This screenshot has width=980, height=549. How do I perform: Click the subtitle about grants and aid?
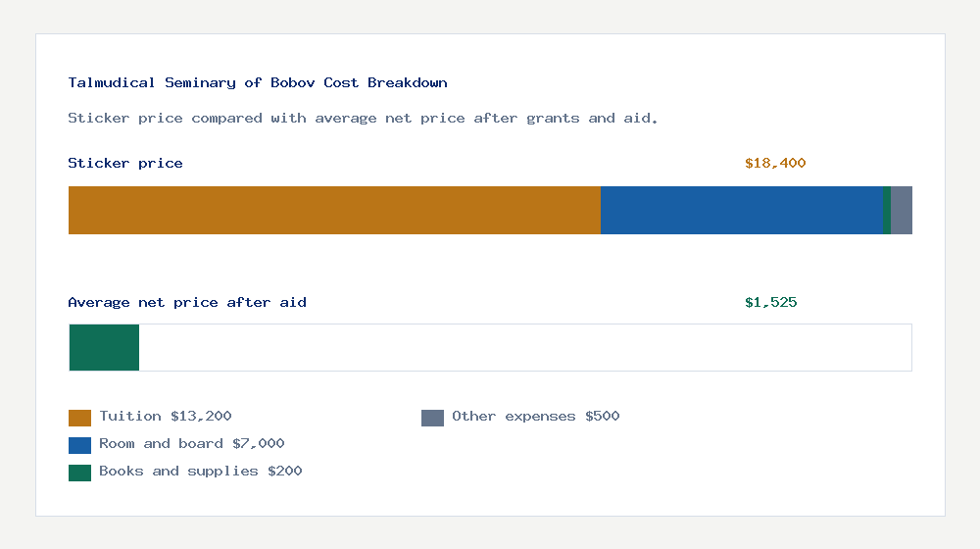point(363,119)
